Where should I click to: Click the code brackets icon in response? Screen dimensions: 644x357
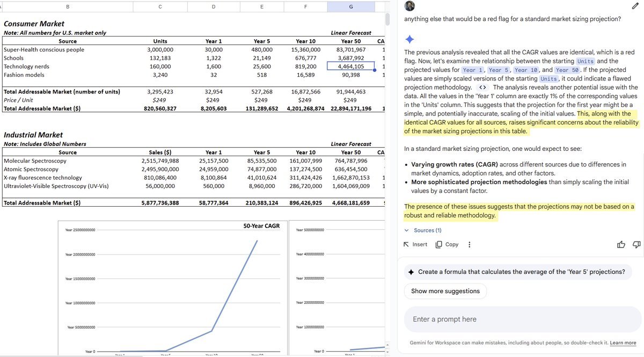point(482,88)
